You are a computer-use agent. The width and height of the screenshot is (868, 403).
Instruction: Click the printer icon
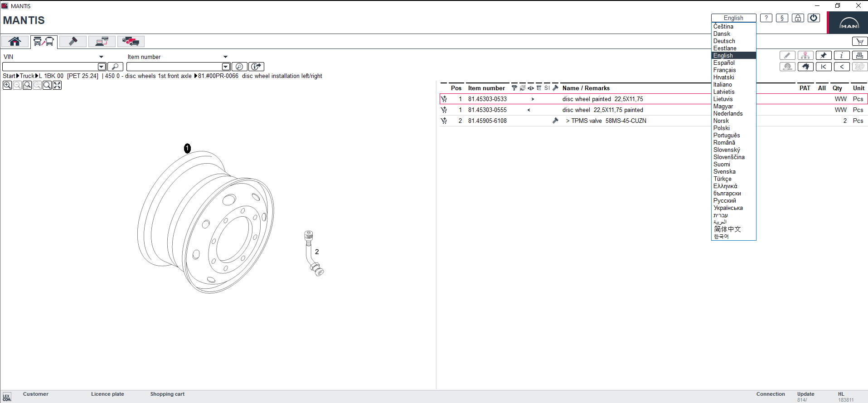pos(860,55)
